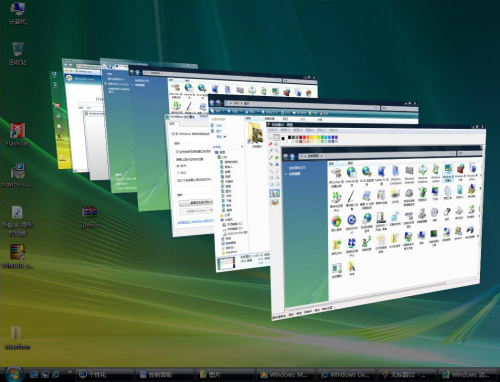Select the Rounded Rectangle tool in Paint
The width and height of the screenshot is (500, 382).
[x=277, y=184]
